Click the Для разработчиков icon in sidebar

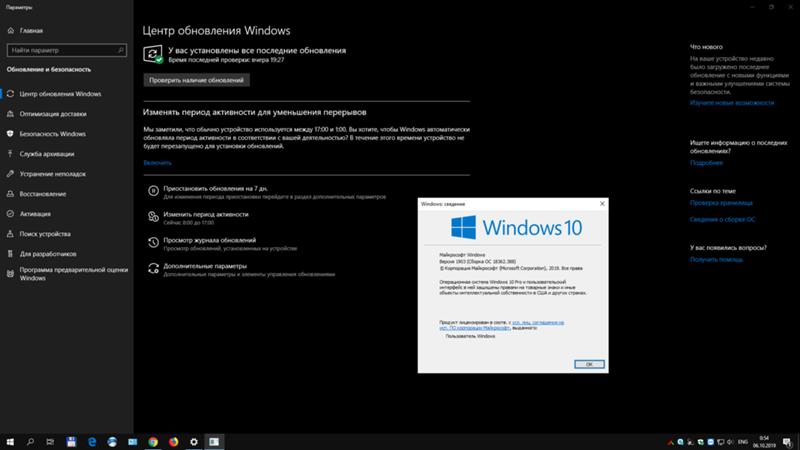[10, 254]
